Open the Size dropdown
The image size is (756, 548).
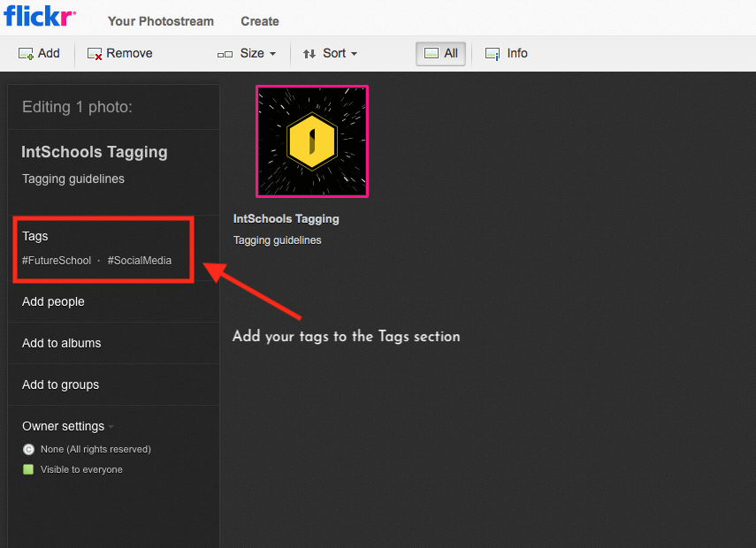tap(247, 54)
